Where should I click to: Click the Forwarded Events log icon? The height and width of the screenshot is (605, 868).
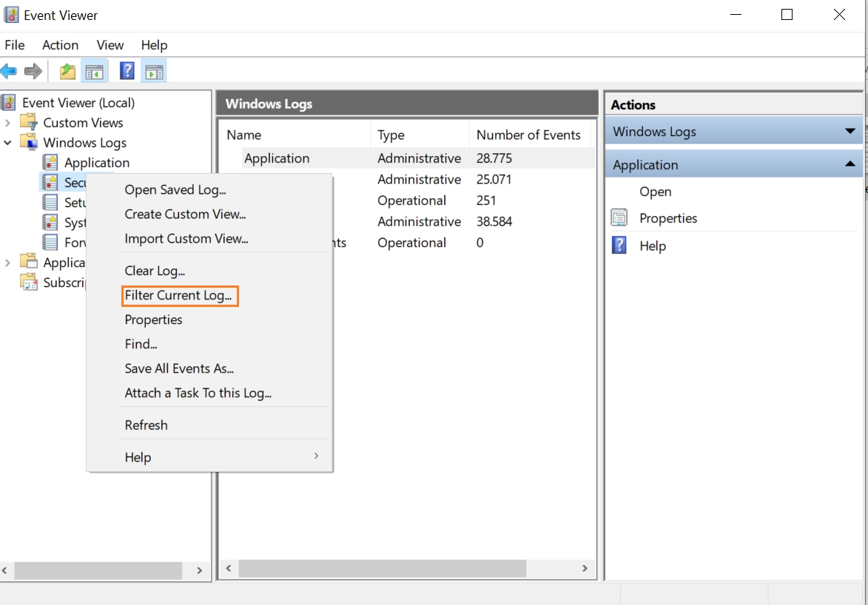click(50, 242)
